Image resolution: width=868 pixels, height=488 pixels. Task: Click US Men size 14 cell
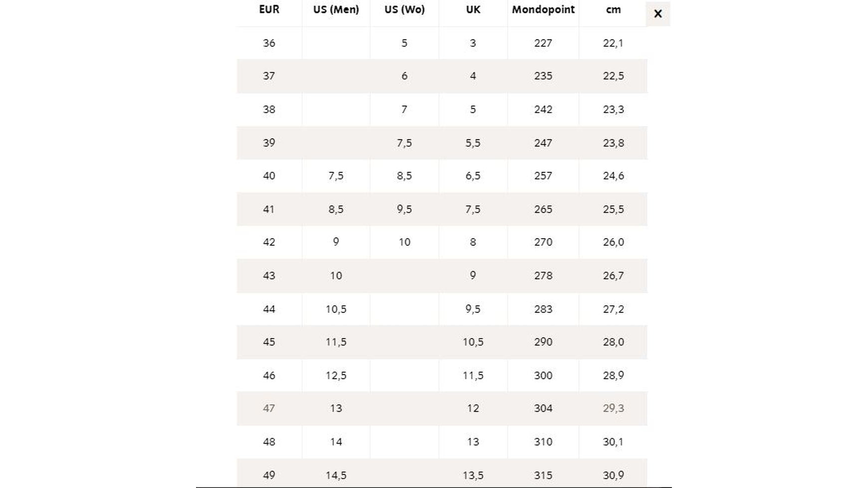336,442
